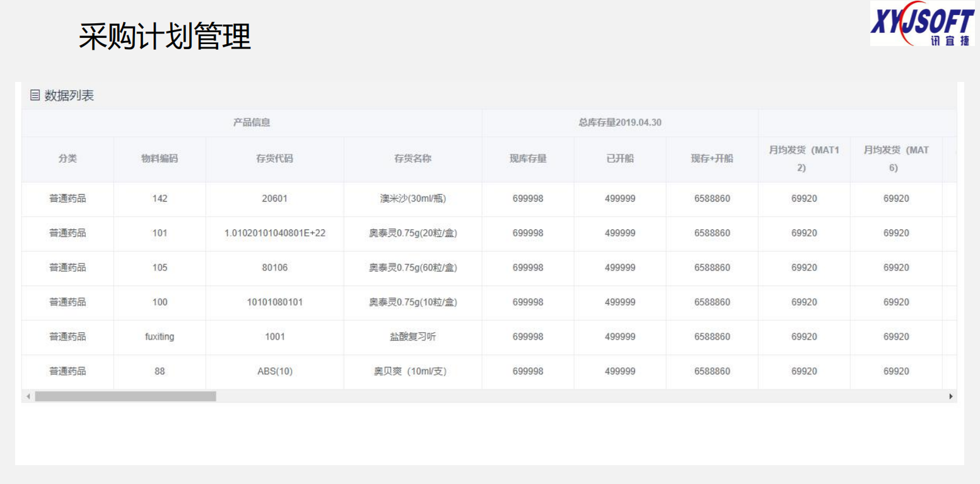Click 499999 in the 80106 row
Viewport: 980px width, 484px height.
(x=620, y=268)
